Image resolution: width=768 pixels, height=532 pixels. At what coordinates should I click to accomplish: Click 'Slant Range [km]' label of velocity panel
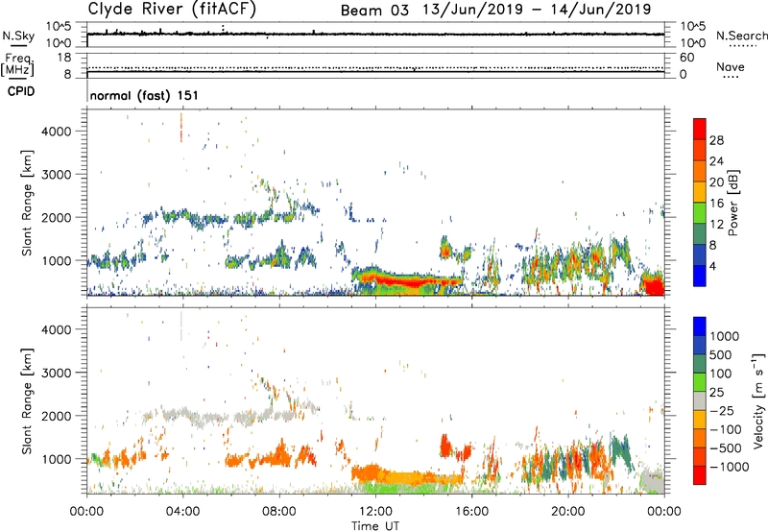pyautogui.click(x=27, y=401)
